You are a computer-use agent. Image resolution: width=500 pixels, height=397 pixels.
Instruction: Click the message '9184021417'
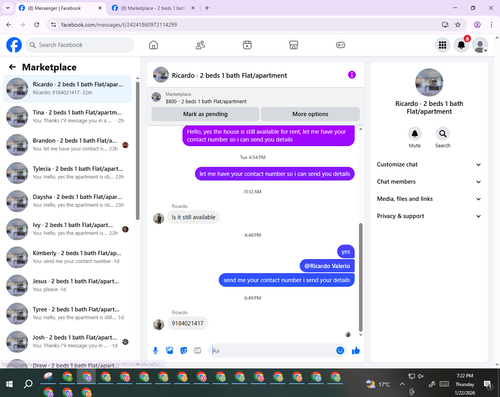coord(187,323)
